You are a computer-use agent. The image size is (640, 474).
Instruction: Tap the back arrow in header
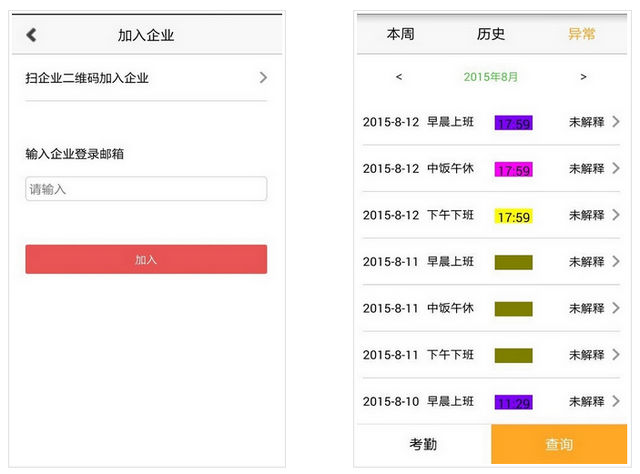pos(31,35)
